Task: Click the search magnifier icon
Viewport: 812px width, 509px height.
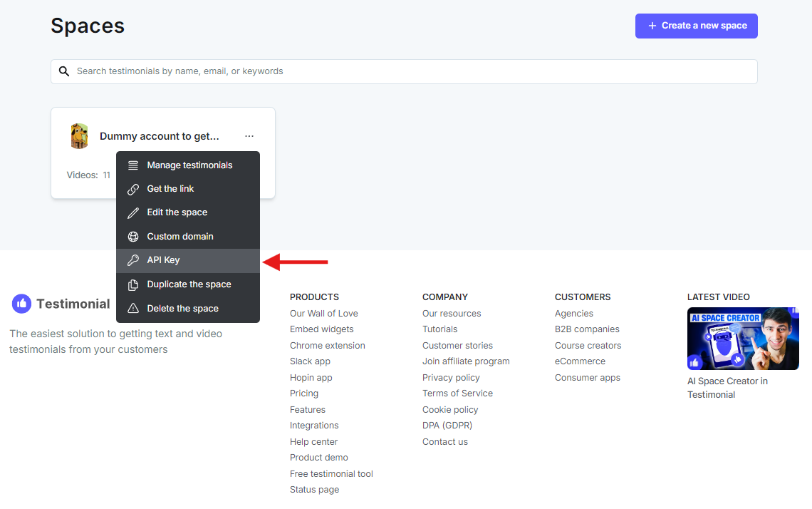Action: click(x=63, y=71)
